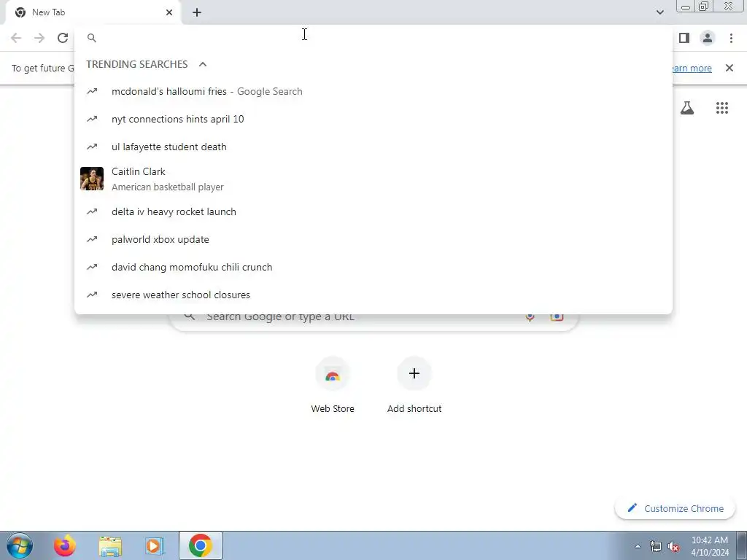Image resolution: width=747 pixels, height=560 pixels.
Task: Select palworld xbox update suggestion
Action: point(373,239)
